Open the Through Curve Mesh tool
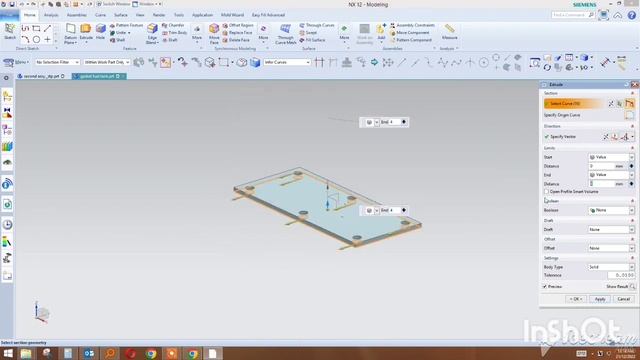The width and height of the screenshot is (640, 360). (x=285, y=33)
